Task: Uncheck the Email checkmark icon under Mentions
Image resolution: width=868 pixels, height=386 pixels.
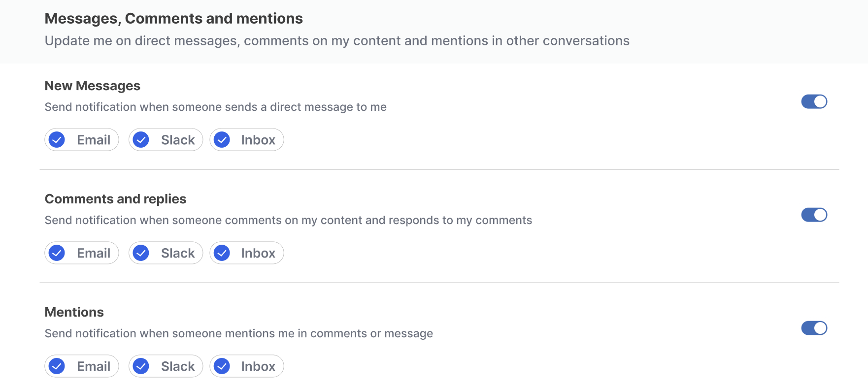Action: pyautogui.click(x=57, y=366)
